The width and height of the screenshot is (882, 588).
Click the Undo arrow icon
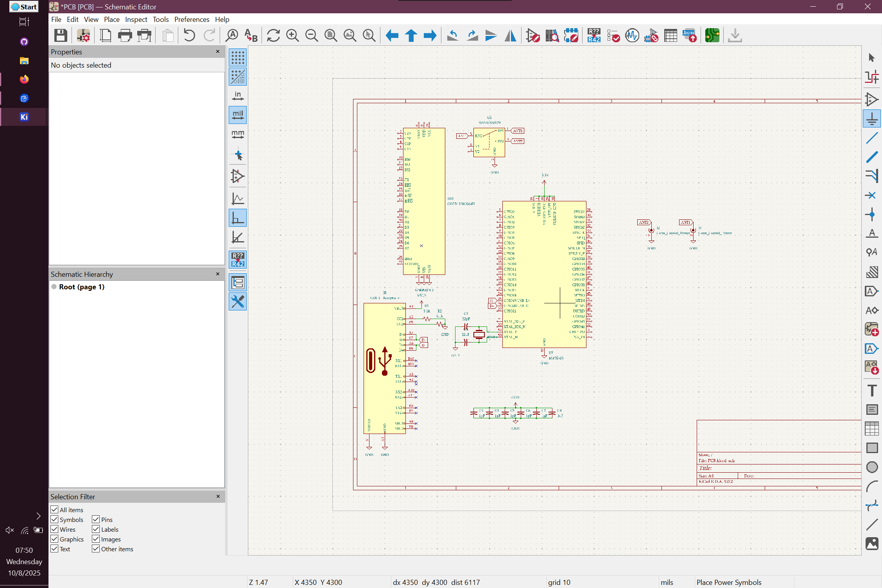click(189, 36)
